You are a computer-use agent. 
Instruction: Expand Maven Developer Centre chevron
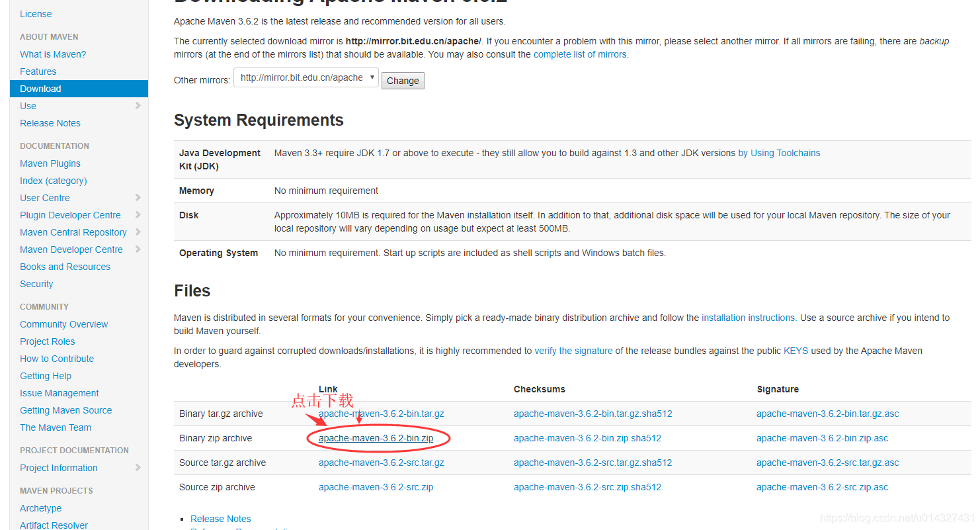(x=138, y=249)
